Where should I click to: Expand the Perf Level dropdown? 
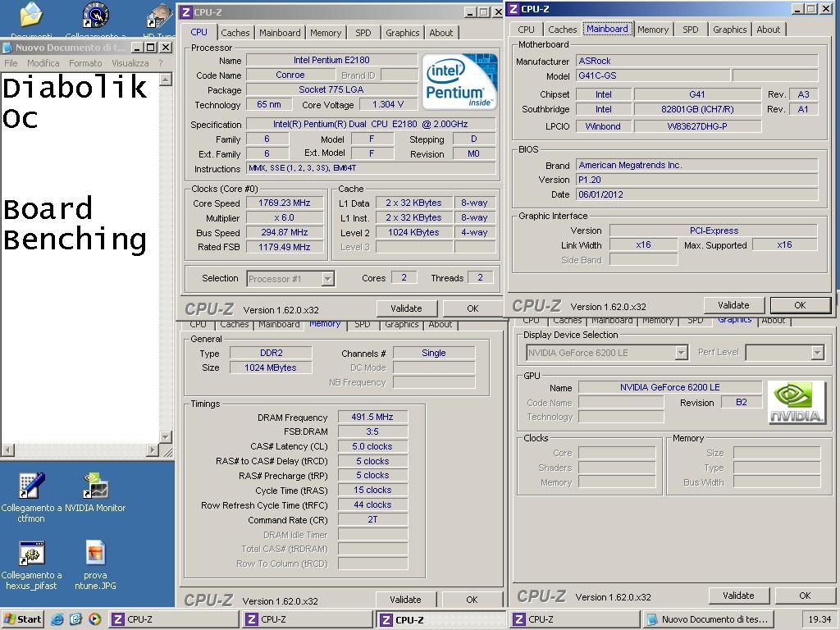817,353
